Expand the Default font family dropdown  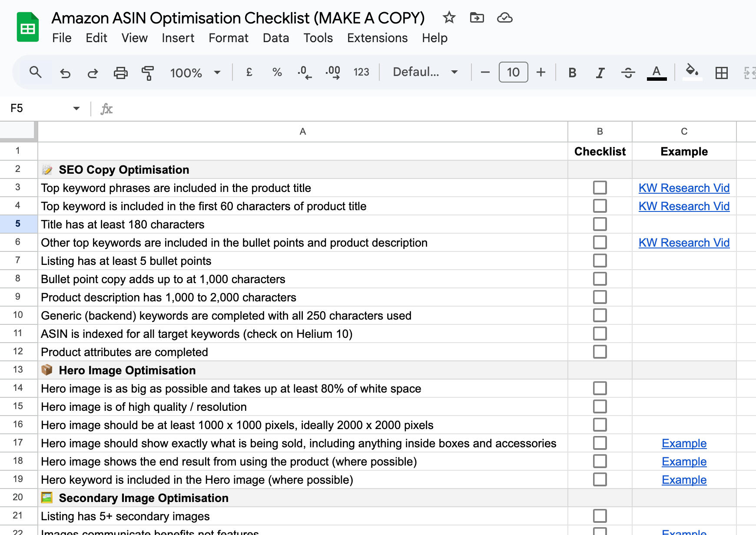tap(425, 72)
